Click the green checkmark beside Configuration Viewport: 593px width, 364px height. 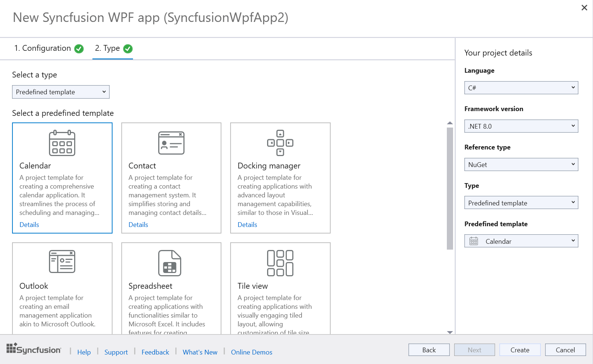(x=79, y=49)
